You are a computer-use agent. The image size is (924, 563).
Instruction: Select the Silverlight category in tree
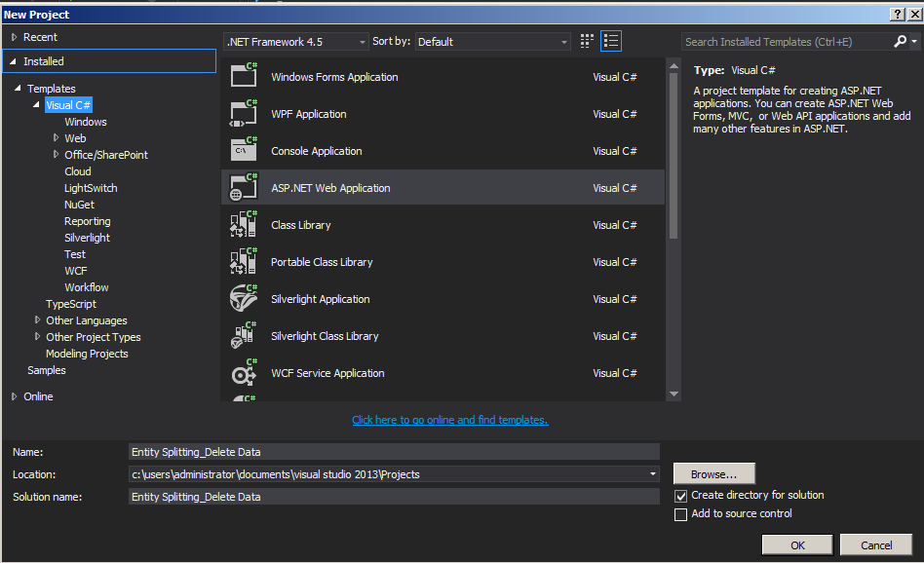click(x=87, y=238)
